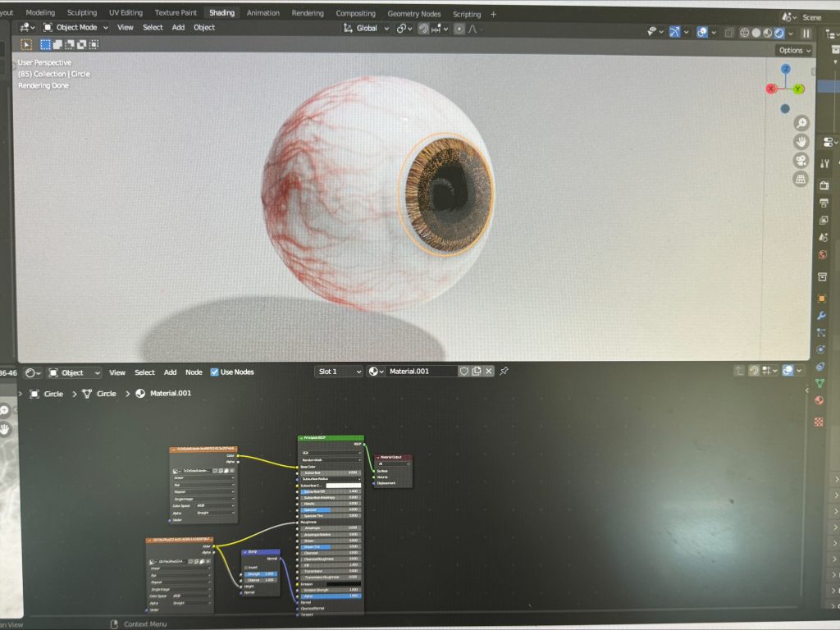Click the camera view icon in viewport
The width and height of the screenshot is (840, 630).
801,161
